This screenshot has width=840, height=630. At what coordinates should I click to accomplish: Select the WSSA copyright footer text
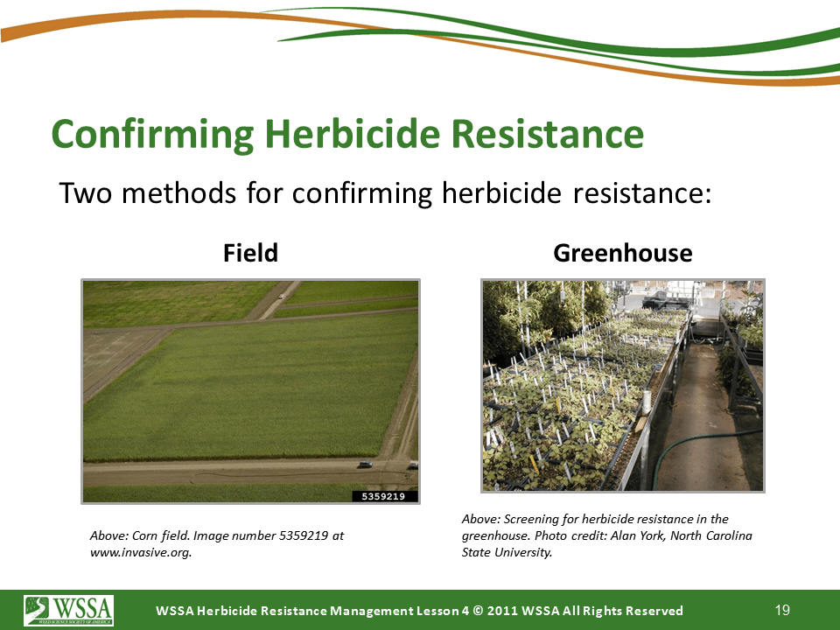point(420,610)
